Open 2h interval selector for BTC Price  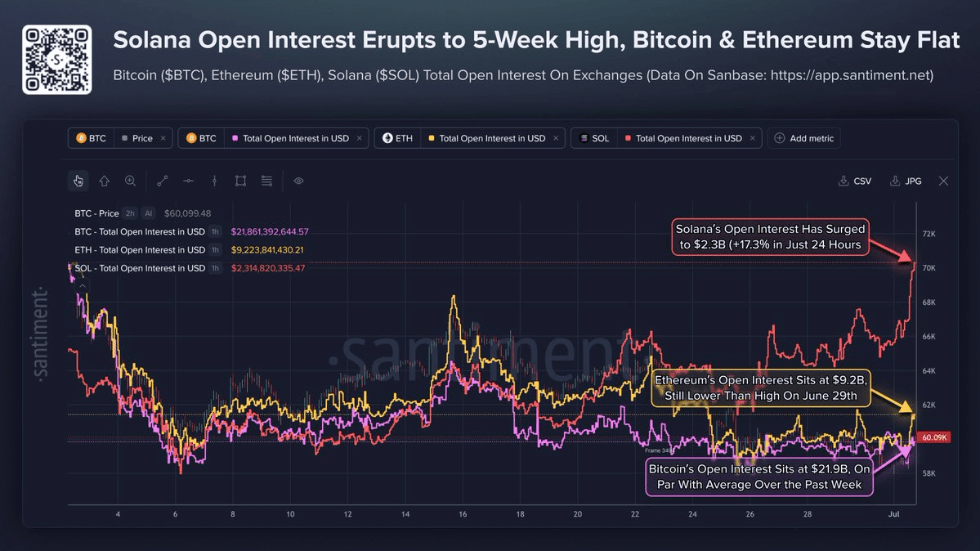pyautogui.click(x=130, y=213)
